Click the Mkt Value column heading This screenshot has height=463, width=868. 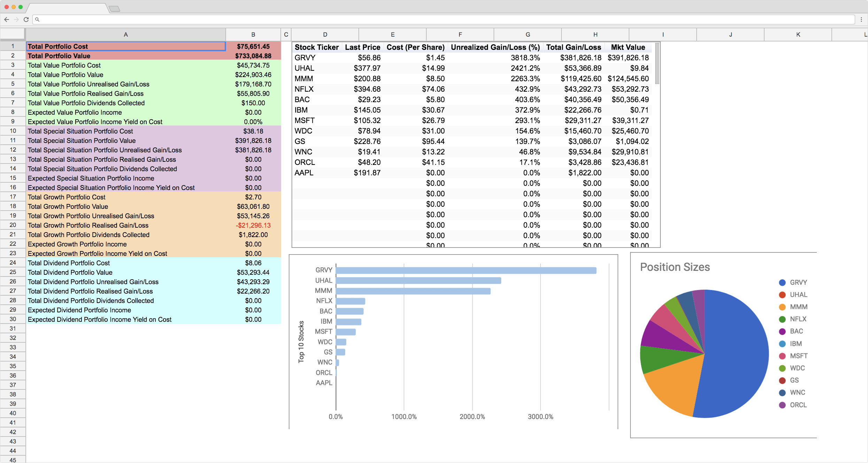(628, 47)
